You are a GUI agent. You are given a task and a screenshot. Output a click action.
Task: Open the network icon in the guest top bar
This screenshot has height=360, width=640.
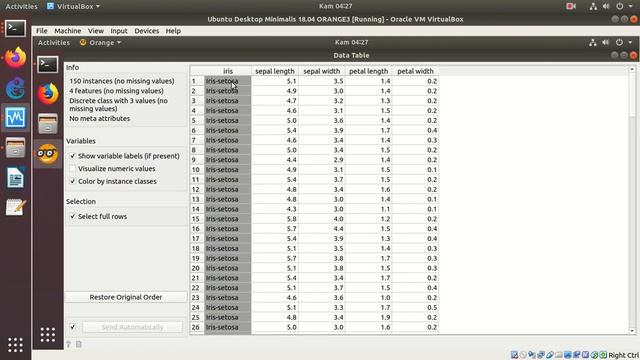tap(593, 42)
